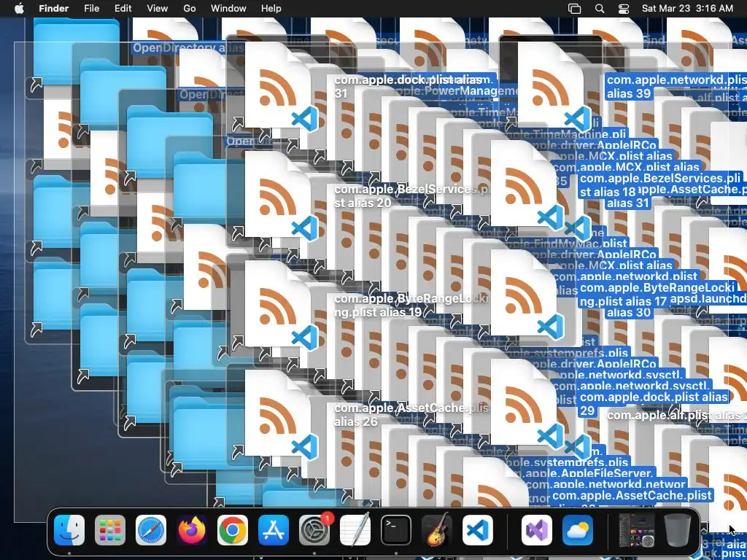This screenshot has height=560, width=747.
Task: Select the com.apple.dock.plist alias 31 label
Action: pyautogui.click(x=408, y=87)
